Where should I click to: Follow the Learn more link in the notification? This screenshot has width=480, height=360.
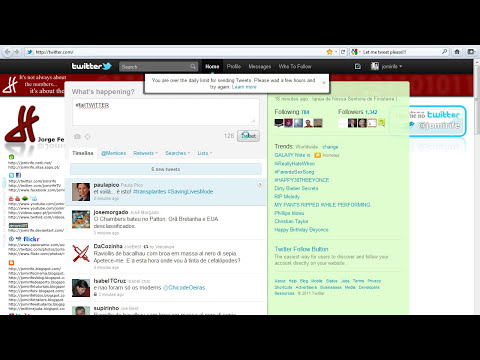(244, 87)
